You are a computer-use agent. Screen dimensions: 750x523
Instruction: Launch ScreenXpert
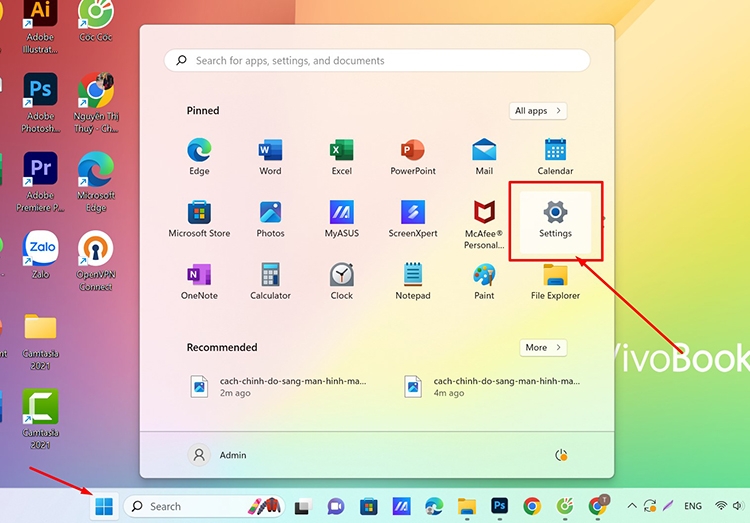[x=413, y=219]
